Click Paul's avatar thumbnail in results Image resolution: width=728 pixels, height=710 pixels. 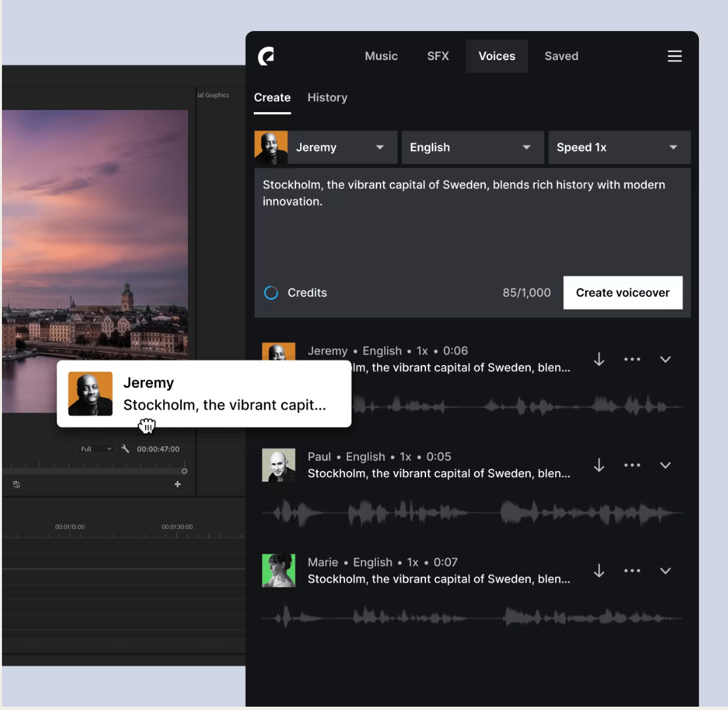(278, 465)
